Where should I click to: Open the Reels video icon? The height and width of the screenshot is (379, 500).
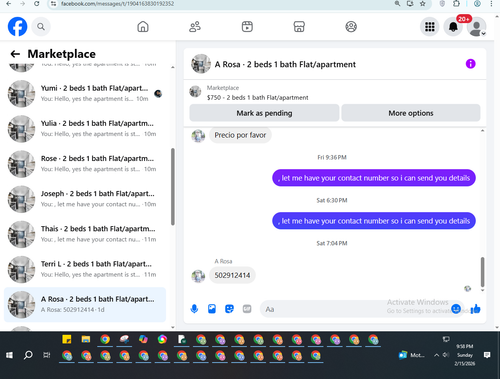tap(247, 27)
